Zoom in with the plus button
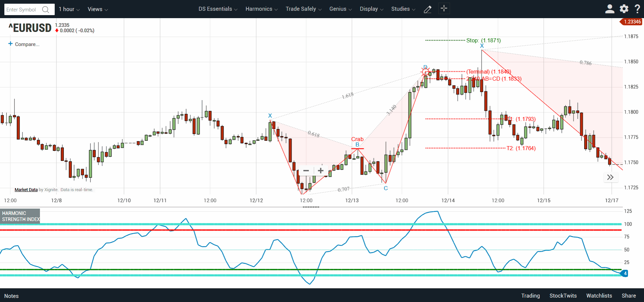The height and width of the screenshot is (302, 644). click(x=321, y=171)
